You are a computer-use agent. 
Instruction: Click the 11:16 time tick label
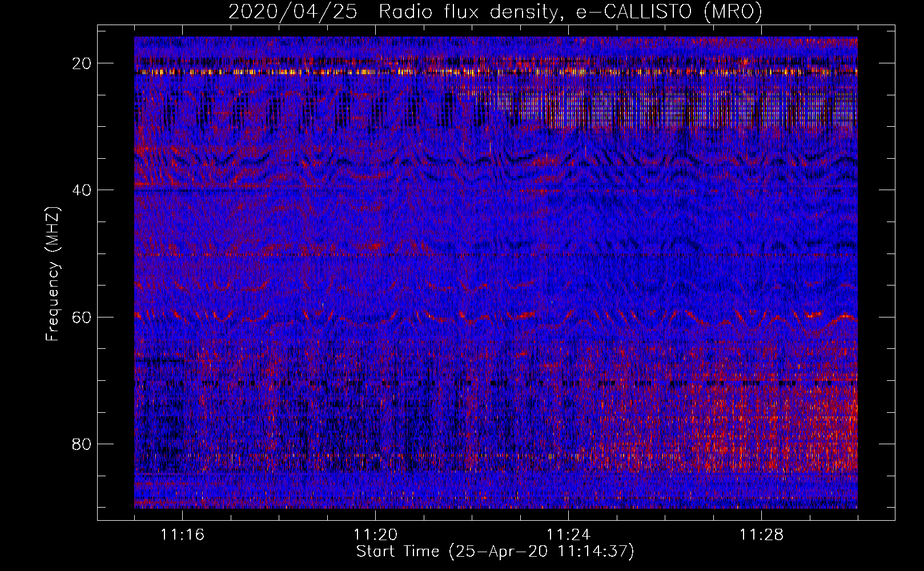click(x=183, y=535)
